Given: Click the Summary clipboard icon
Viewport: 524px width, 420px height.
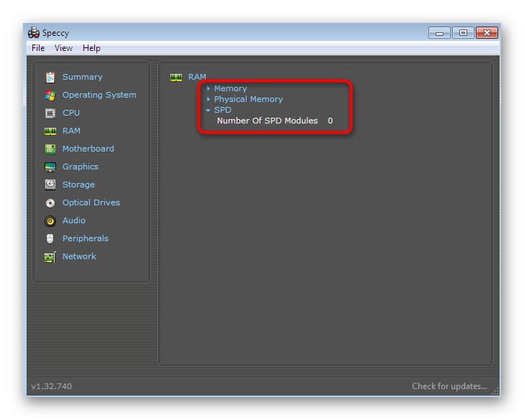Looking at the screenshot, I should click(50, 77).
